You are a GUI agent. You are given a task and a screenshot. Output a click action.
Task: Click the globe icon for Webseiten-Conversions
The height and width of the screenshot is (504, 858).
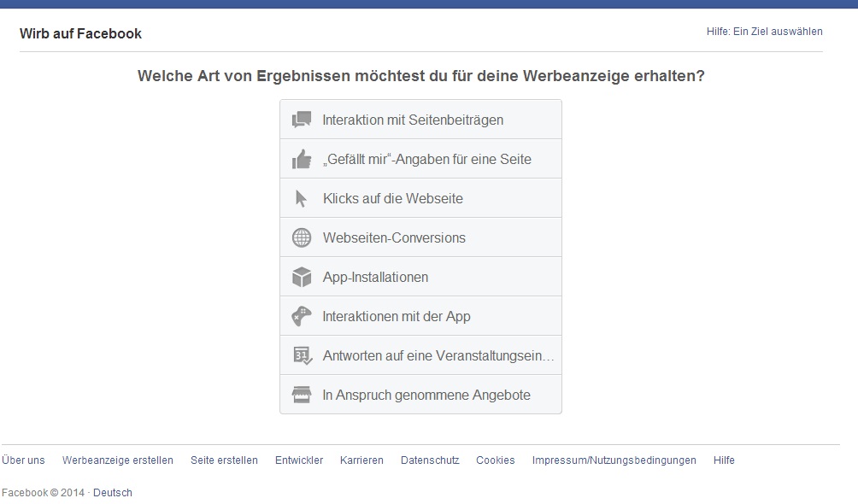coord(302,237)
